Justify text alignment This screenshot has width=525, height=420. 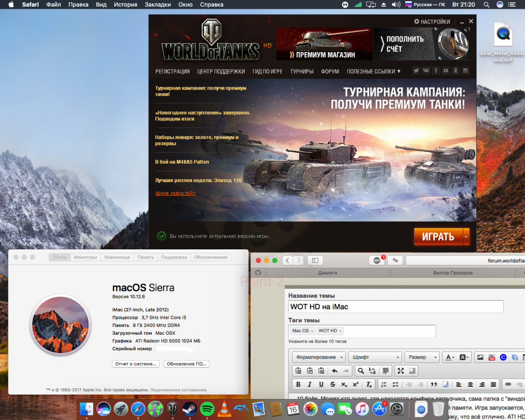coord(493,385)
